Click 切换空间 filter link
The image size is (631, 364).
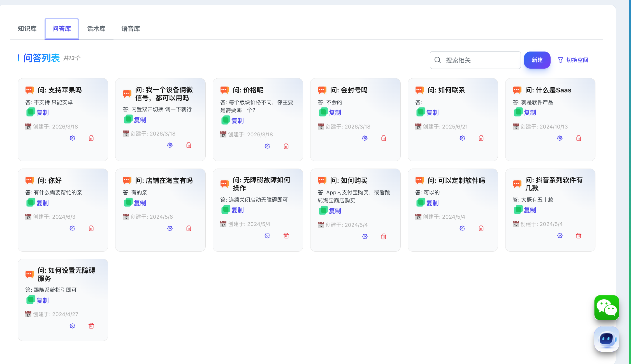coord(573,60)
